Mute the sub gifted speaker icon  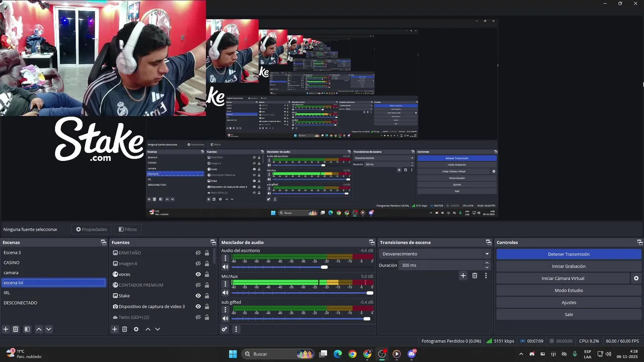225,318
